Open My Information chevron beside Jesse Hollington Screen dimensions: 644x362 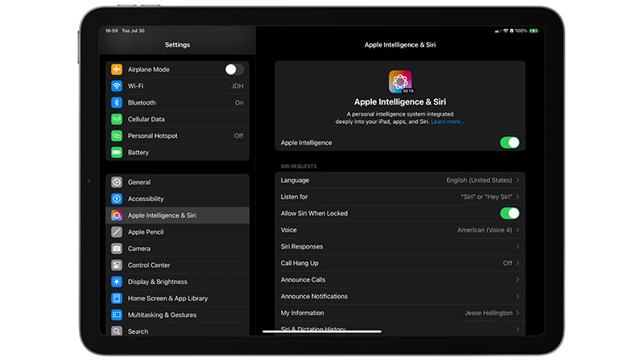pyautogui.click(x=518, y=313)
